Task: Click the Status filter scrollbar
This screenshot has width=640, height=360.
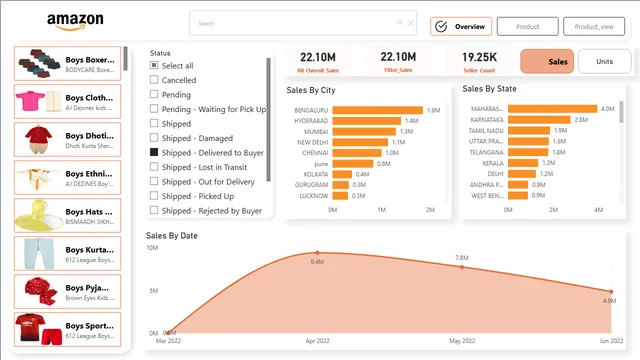Action: (x=269, y=120)
